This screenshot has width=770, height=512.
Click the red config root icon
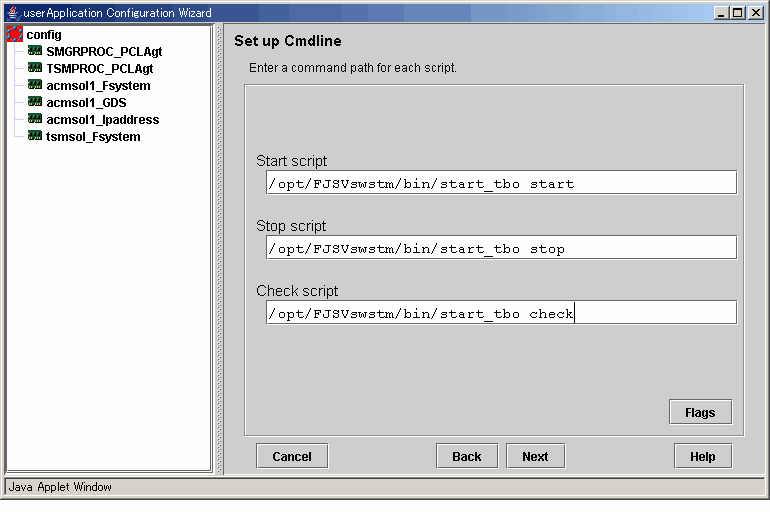click(x=15, y=34)
